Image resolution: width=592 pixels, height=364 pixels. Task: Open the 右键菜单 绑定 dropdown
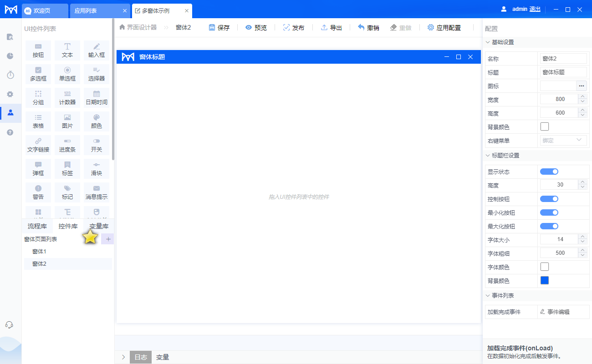coord(563,140)
